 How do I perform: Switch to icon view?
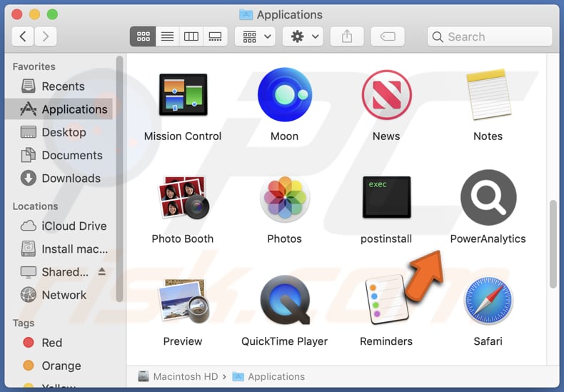tap(143, 36)
